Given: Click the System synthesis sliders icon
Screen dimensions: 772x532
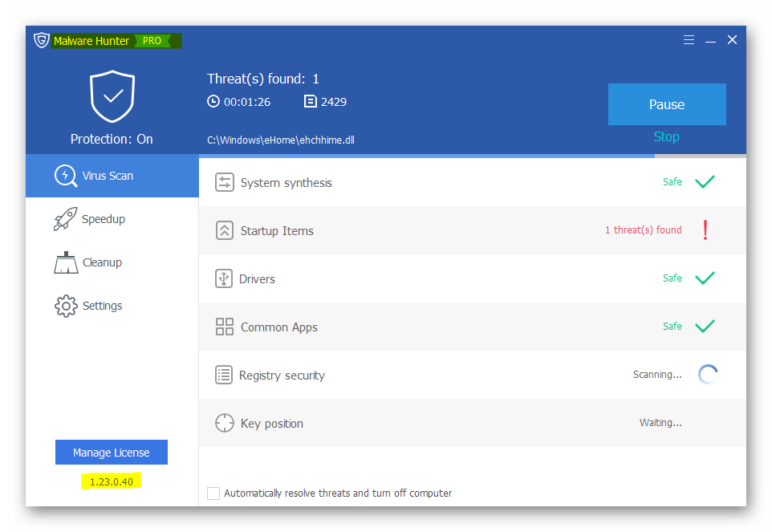Looking at the screenshot, I should pyautogui.click(x=225, y=183).
